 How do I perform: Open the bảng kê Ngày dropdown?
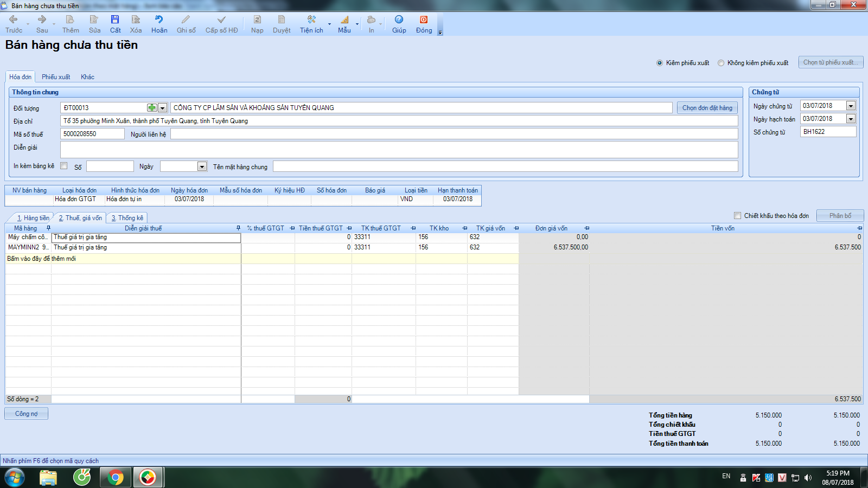(x=202, y=166)
